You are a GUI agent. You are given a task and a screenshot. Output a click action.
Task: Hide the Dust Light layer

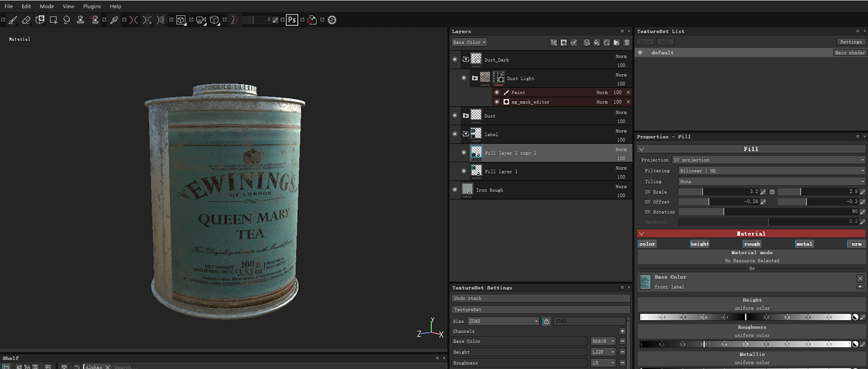tap(464, 78)
